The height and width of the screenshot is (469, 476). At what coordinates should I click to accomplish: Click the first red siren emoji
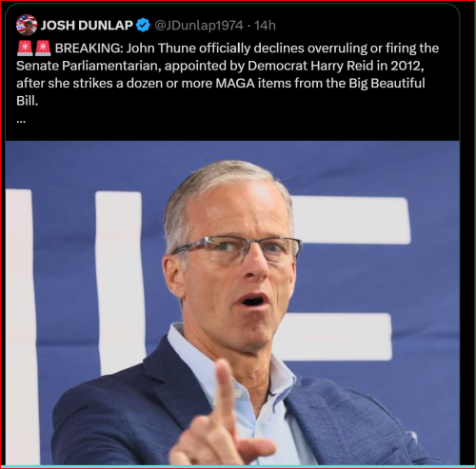tap(25, 49)
